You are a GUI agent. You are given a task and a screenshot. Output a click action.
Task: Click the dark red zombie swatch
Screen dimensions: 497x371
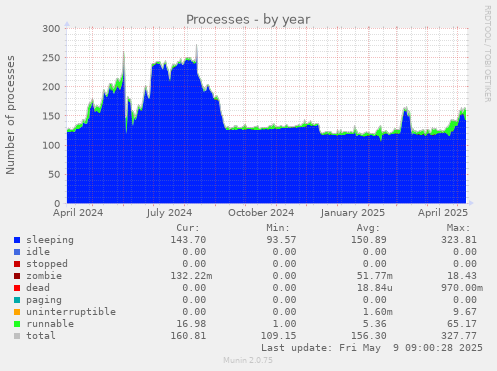pos(17,276)
